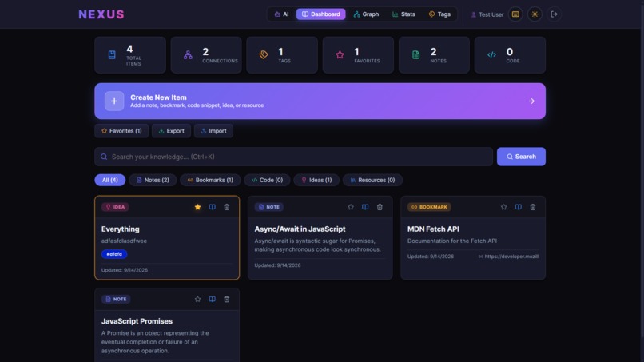644x362 pixels.
Task: Open Async/Await in JavaScript title
Action: tap(300, 229)
